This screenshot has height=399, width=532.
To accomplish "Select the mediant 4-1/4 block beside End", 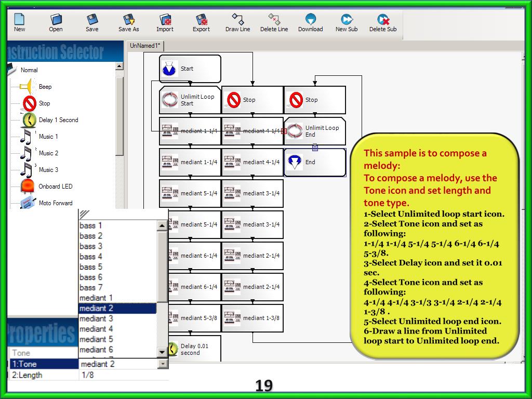I will [252, 163].
